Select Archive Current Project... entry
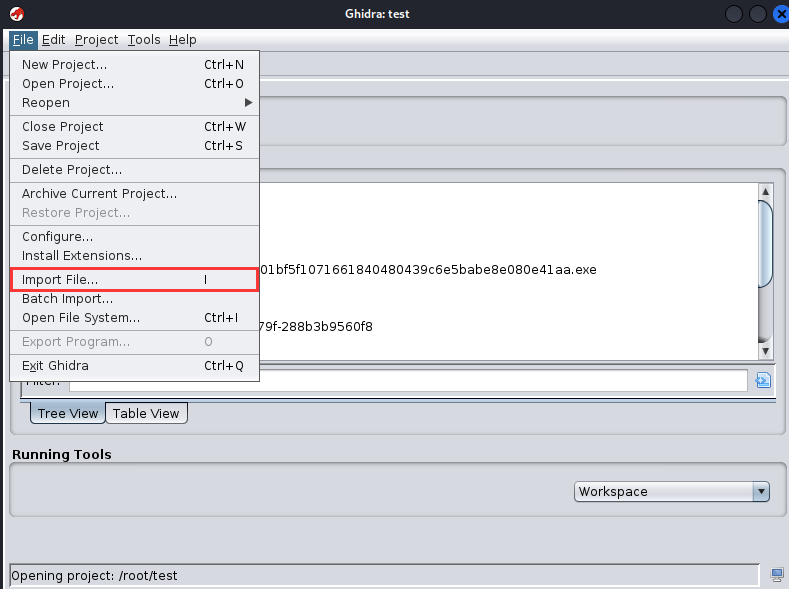The height and width of the screenshot is (589, 789). tap(134, 194)
